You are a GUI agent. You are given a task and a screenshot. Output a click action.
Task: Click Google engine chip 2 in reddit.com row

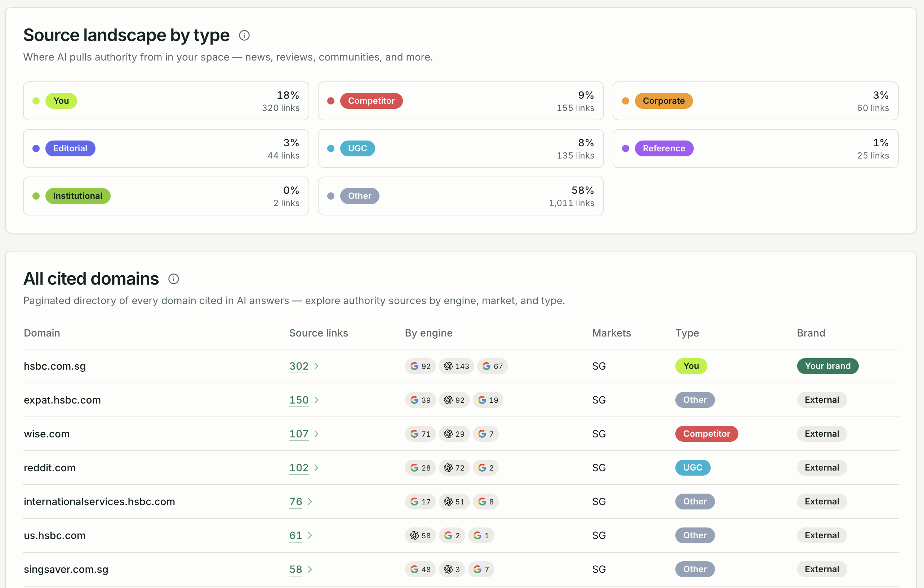pos(485,468)
